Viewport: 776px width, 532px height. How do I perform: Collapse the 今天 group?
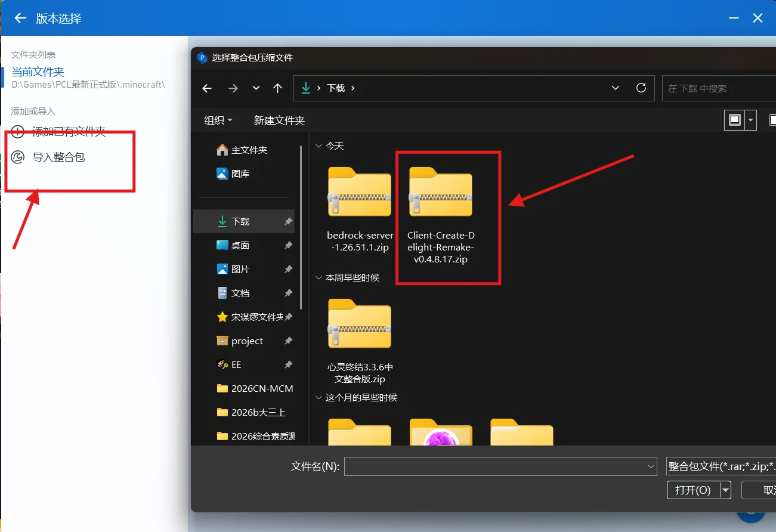pos(319,146)
